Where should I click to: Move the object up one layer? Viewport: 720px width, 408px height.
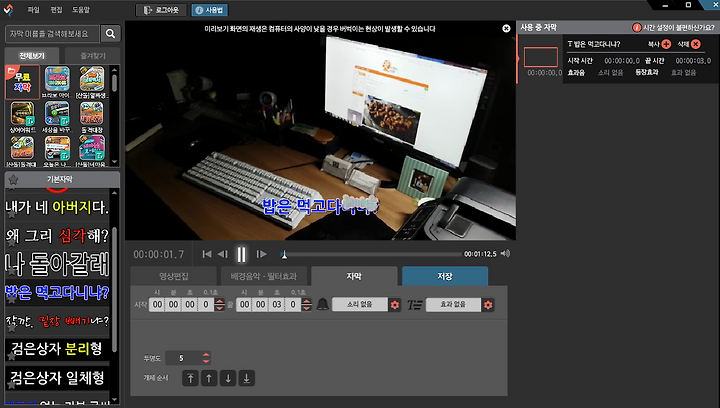pos(209,378)
